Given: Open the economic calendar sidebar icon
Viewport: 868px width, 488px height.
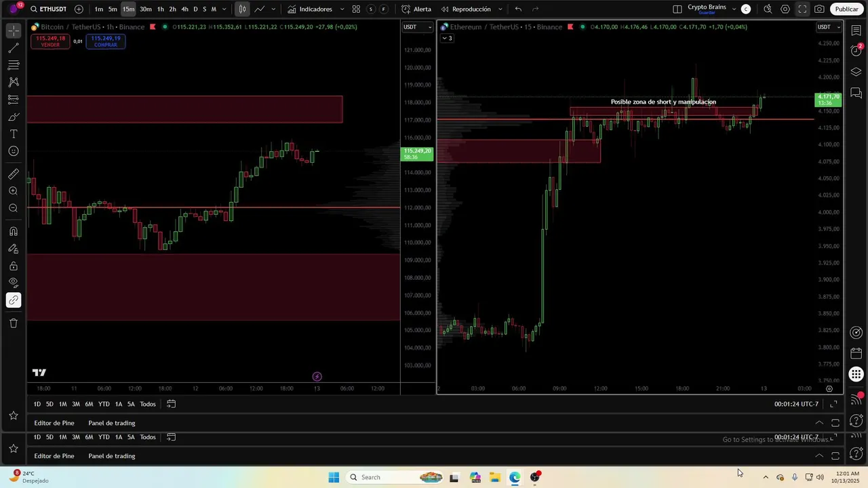Looking at the screenshot, I should point(856,353).
